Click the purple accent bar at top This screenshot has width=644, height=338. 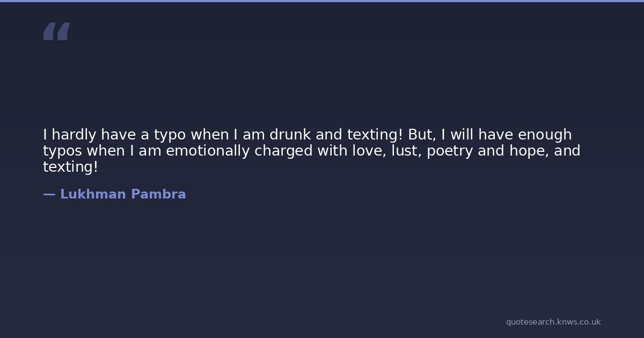click(x=322, y=1)
